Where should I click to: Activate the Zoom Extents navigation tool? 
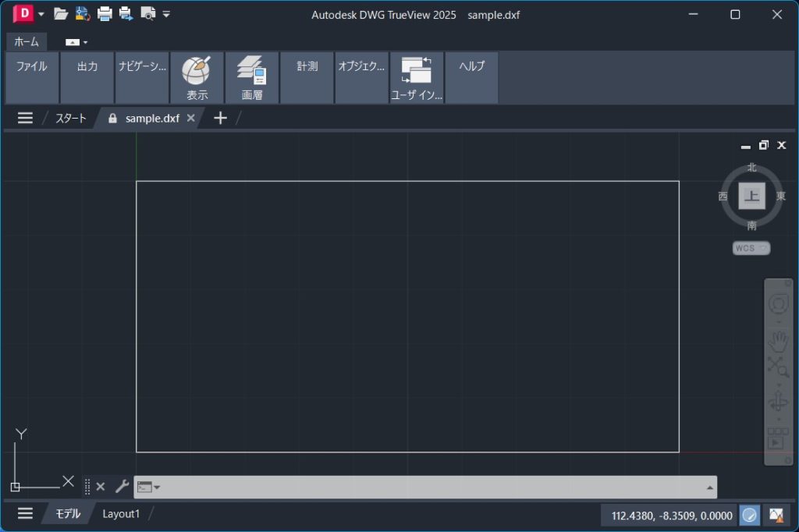click(x=778, y=365)
